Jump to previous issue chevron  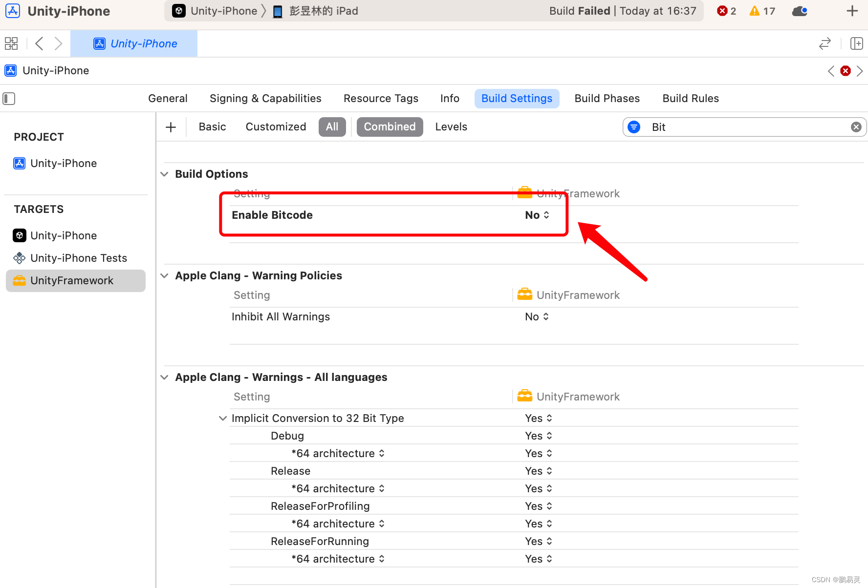(831, 71)
